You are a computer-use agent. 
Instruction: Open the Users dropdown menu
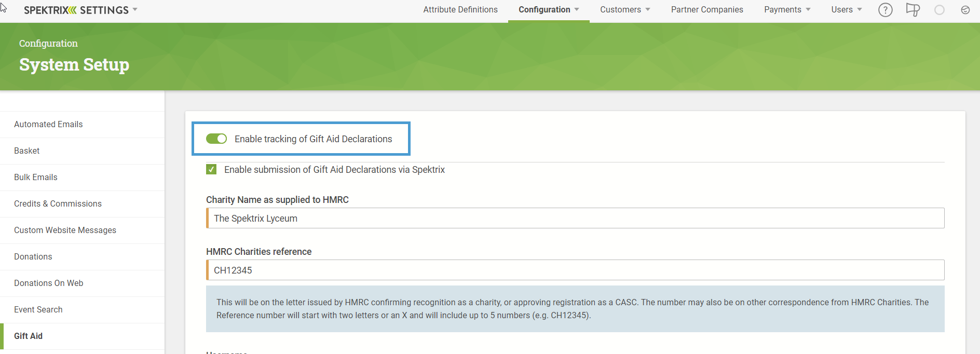[846, 10]
